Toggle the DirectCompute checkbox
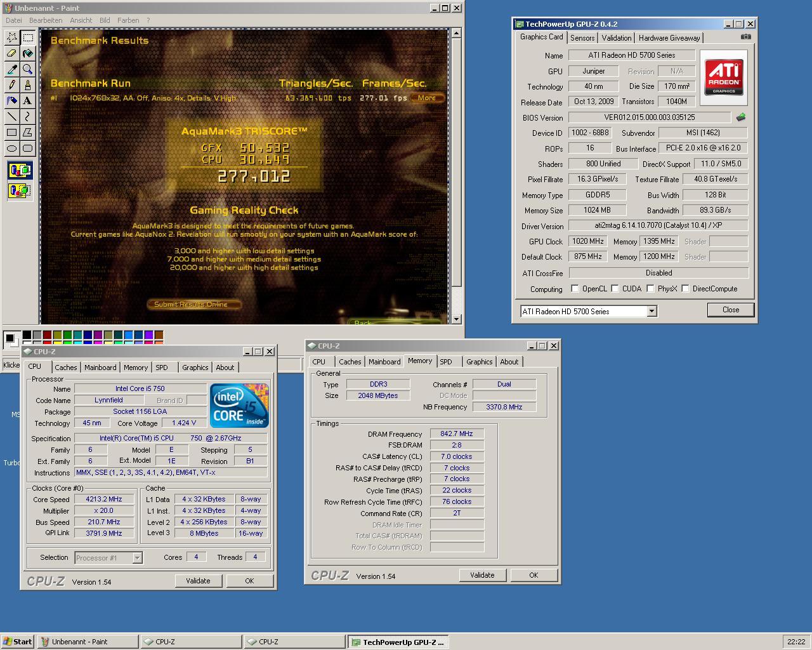Image resolution: width=812 pixels, height=650 pixels. coord(685,289)
